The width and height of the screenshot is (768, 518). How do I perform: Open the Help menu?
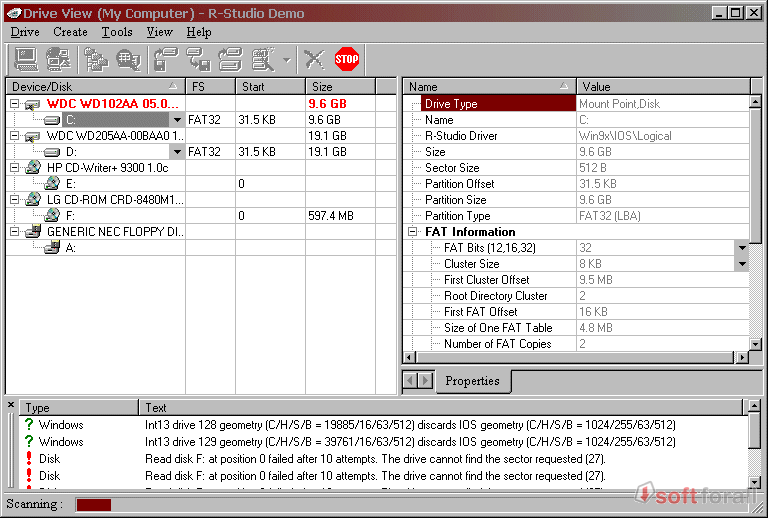click(199, 32)
